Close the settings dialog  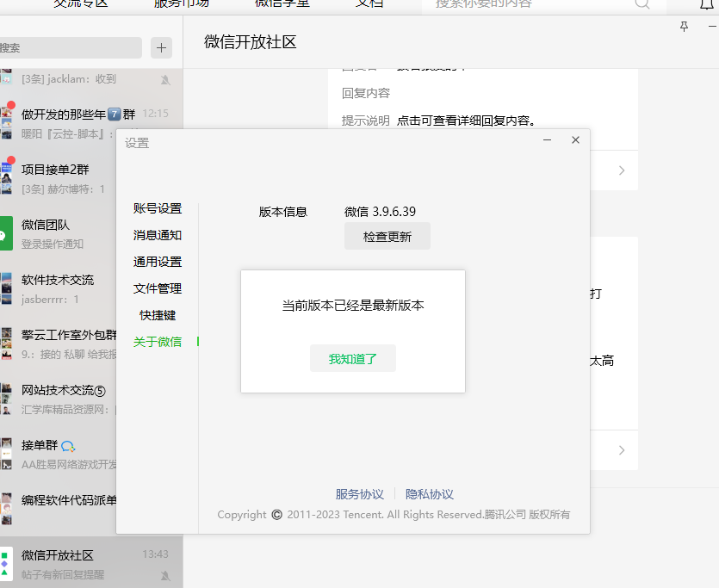pos(575,139)
